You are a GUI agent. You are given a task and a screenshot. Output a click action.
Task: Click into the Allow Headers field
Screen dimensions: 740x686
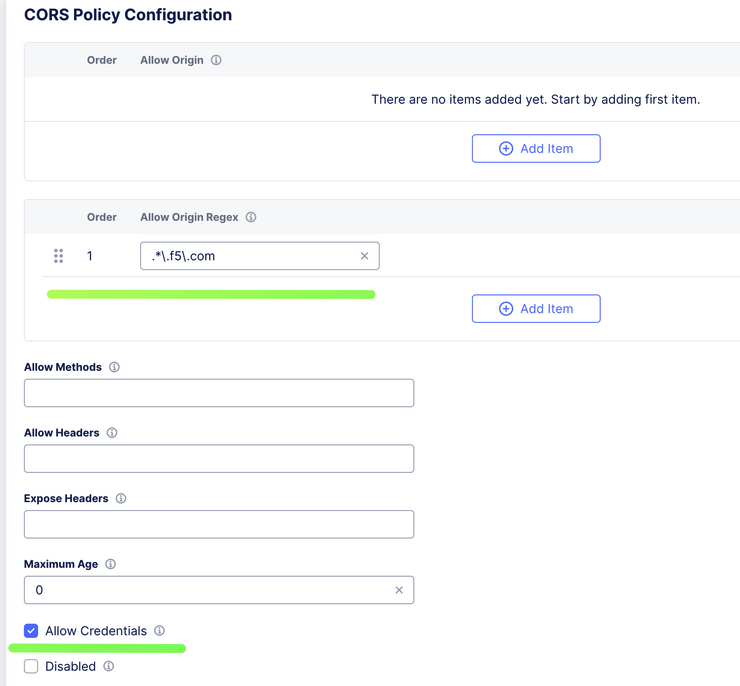point(219,459)
